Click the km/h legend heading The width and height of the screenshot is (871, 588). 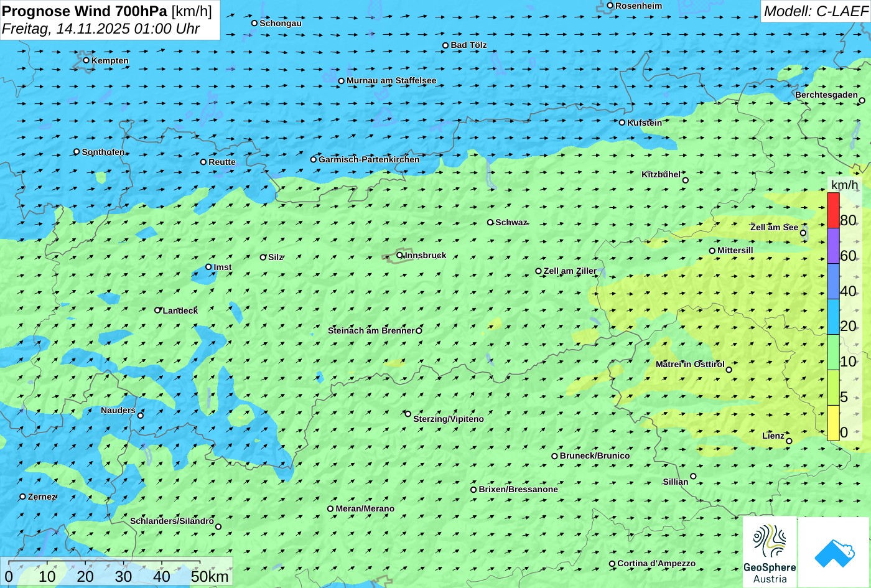844,184
